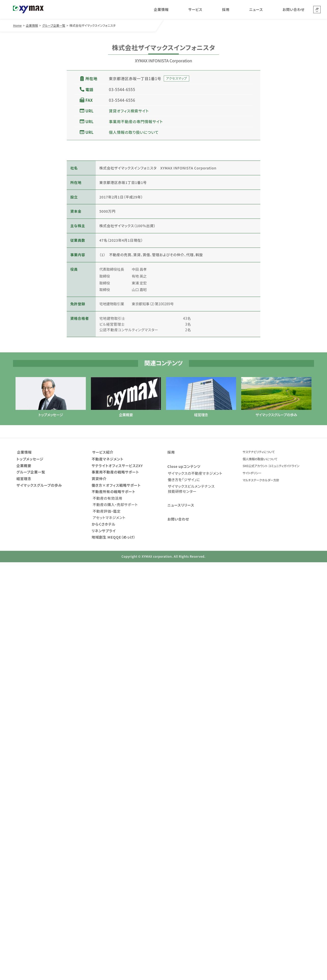Open footer 働き方を「ジザイ」に link

click(x=184, y=480)
